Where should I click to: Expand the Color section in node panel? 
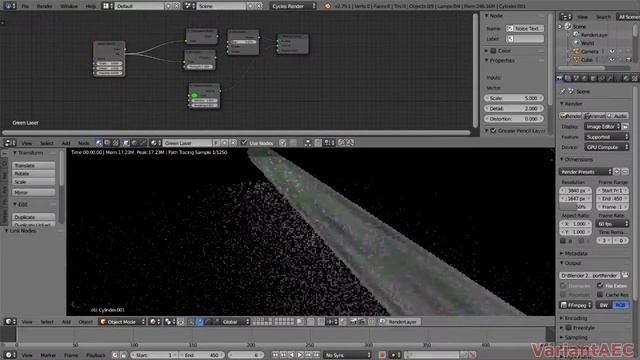click(x=486, y=51)
